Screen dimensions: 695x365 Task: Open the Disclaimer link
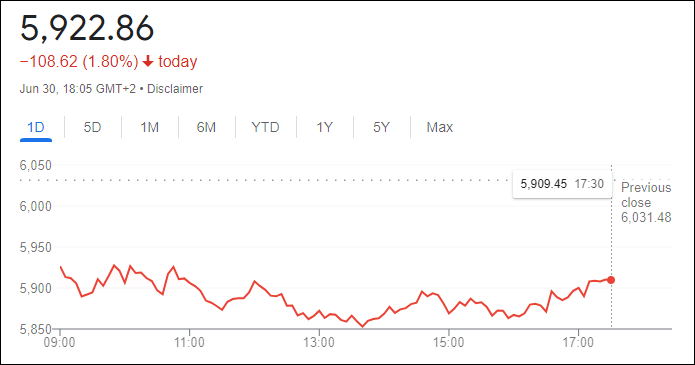point(175,89)
